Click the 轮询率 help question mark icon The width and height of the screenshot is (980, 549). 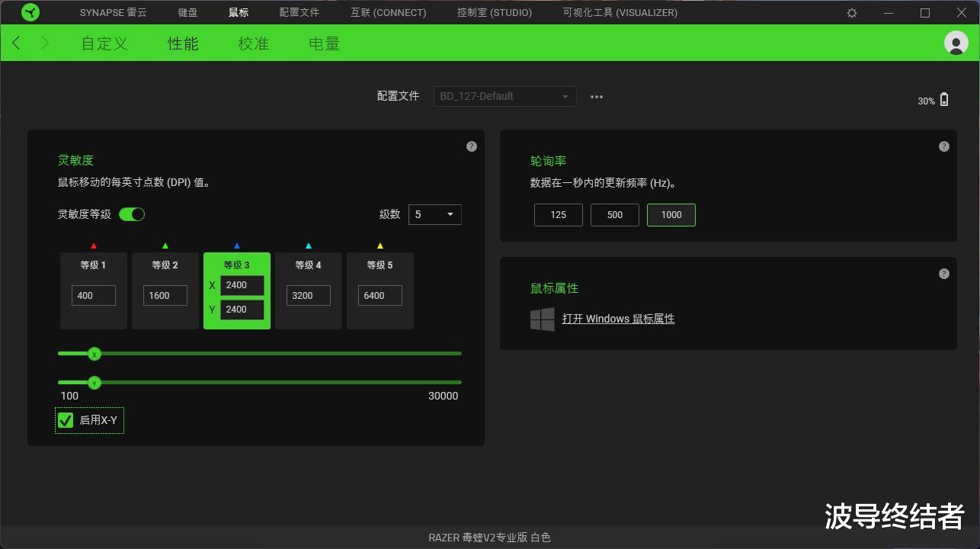pyautogui.click(x=943, y=146)
